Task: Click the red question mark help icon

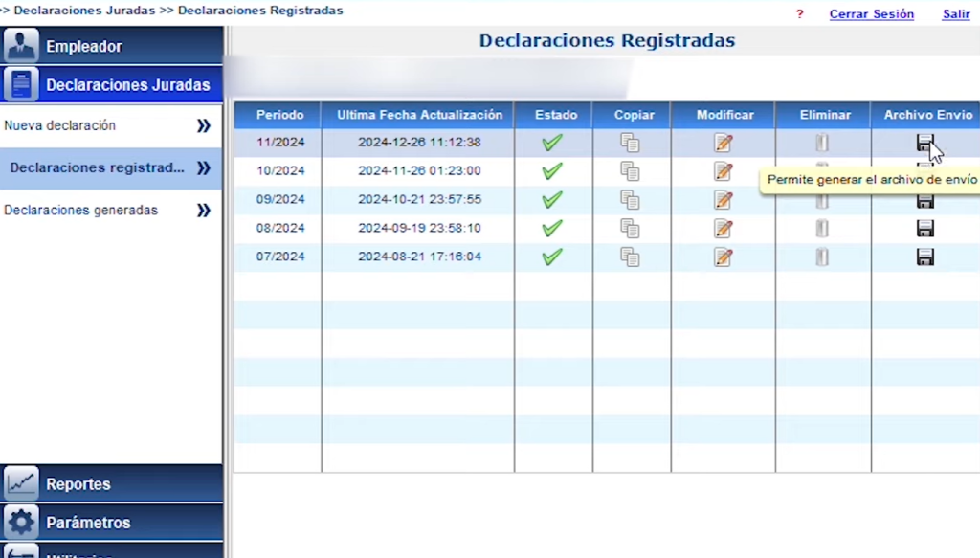Action: pos(799,14)
